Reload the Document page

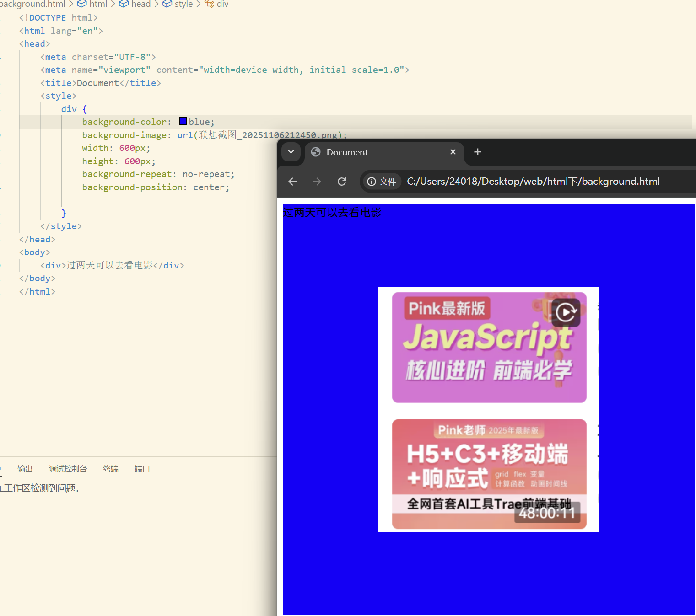click(x=342, y=182)
